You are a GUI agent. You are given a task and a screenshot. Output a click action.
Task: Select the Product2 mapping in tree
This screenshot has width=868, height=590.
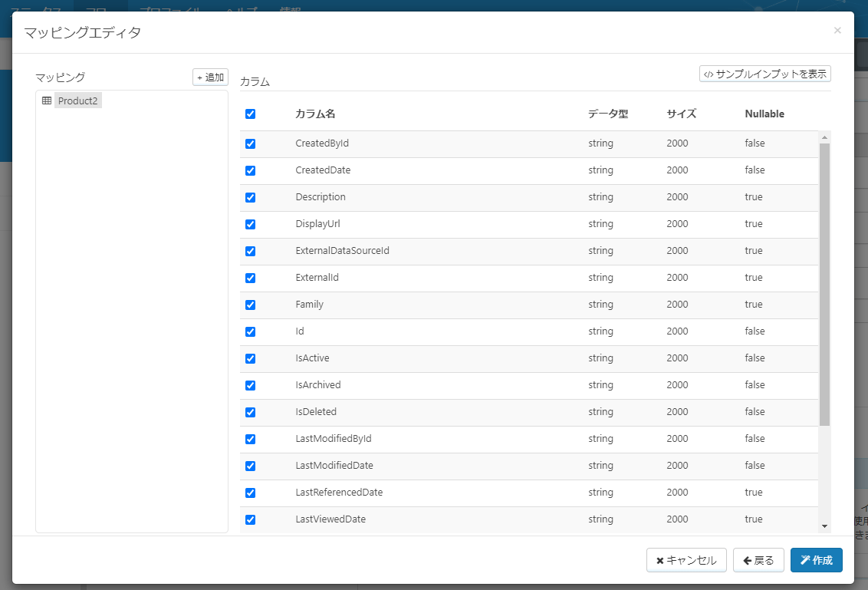[77, 101]
